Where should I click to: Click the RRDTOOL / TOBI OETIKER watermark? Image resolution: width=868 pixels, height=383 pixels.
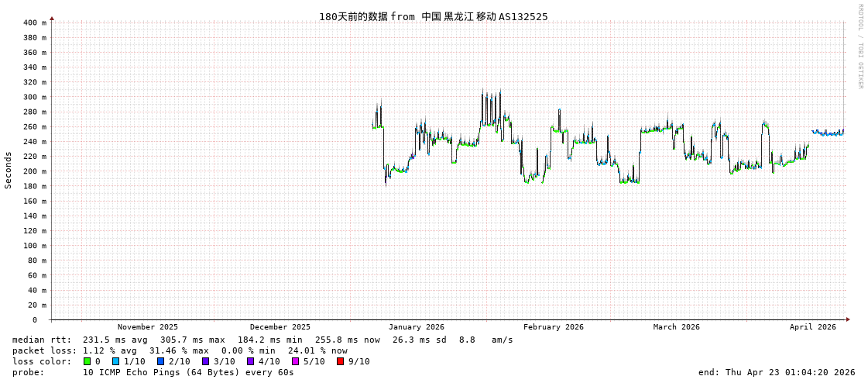pos(859,47)
